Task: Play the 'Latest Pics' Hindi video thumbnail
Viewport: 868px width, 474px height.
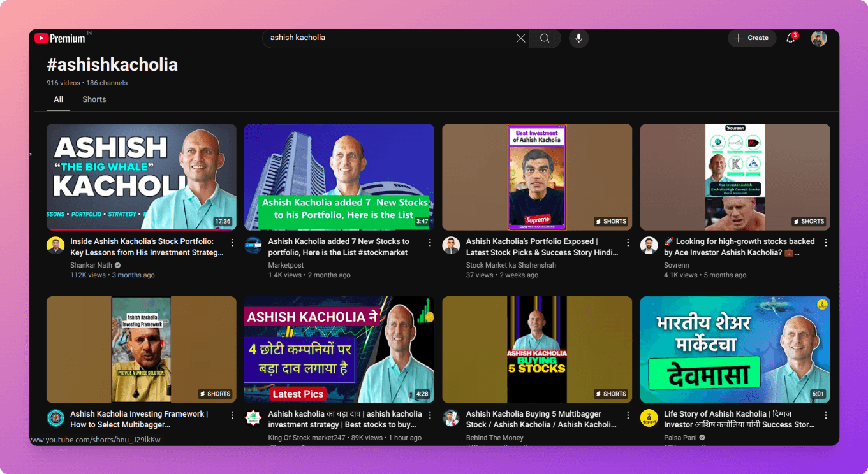Action: click(x=339, y=349)
